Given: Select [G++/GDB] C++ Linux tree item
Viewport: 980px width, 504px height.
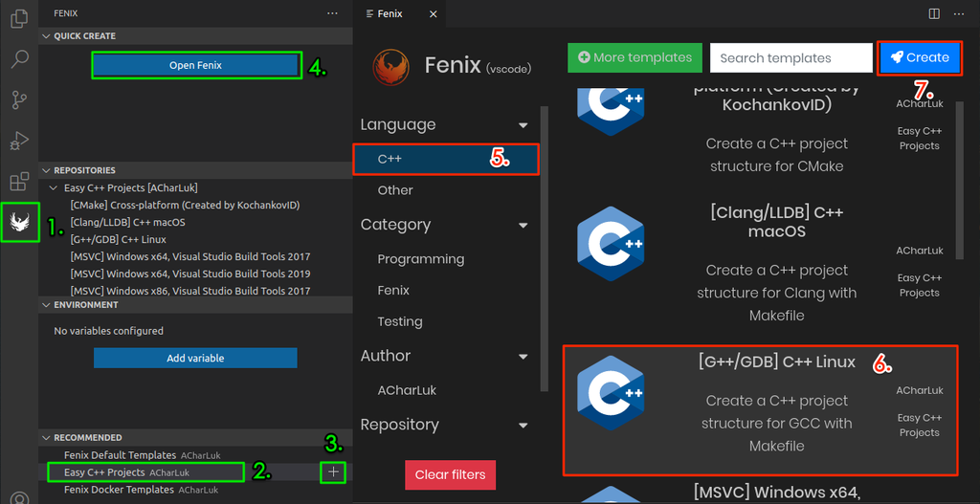Looking at the screenshot, I should coord(118,239).
